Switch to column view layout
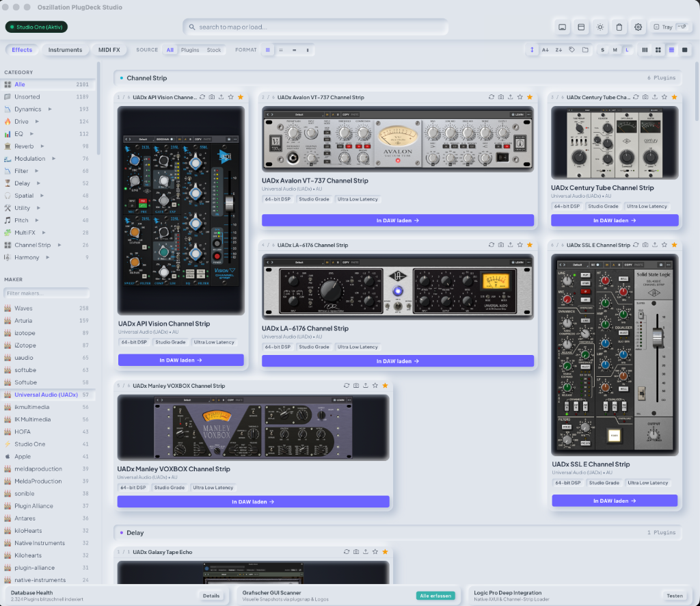The image size is (700, 606). coord(645,50)
